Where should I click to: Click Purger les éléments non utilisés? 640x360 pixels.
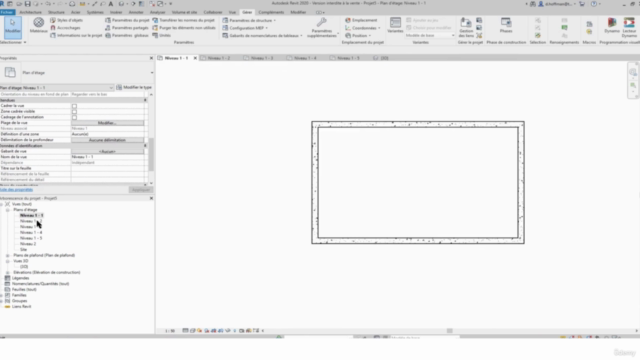tap(184, 28)
